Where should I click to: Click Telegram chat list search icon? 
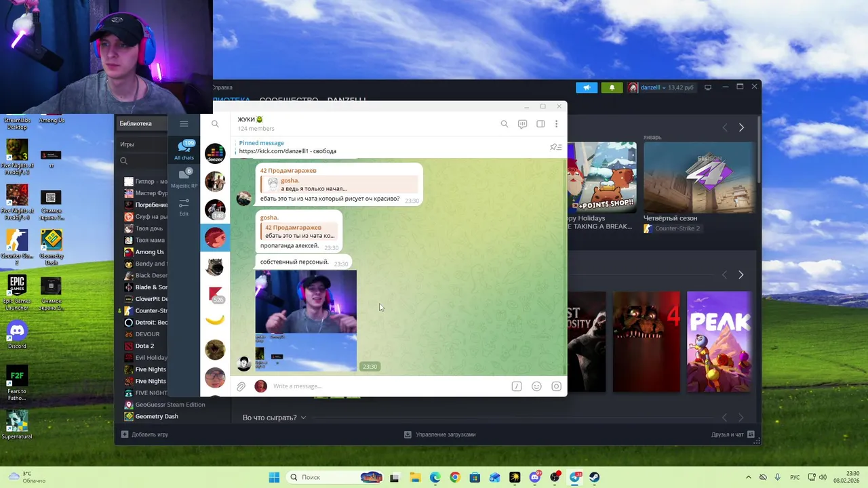point(215,124)
